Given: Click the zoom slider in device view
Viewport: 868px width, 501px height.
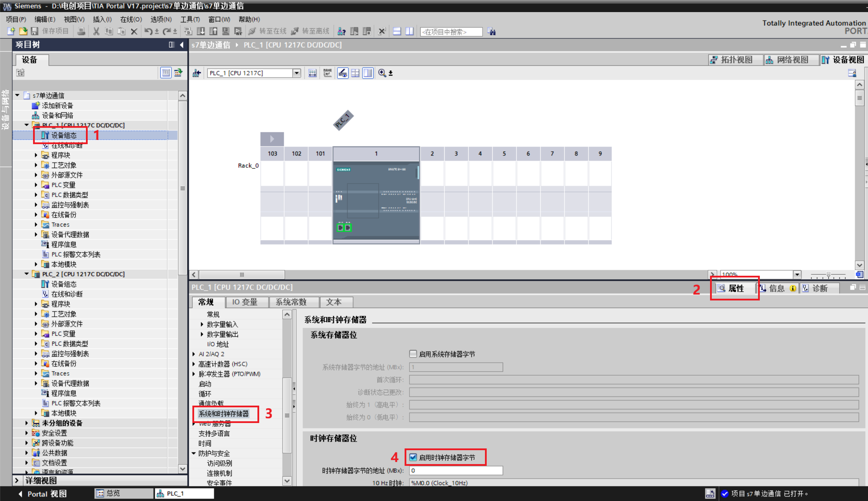Looking at the screenshot, I should 828,275.
